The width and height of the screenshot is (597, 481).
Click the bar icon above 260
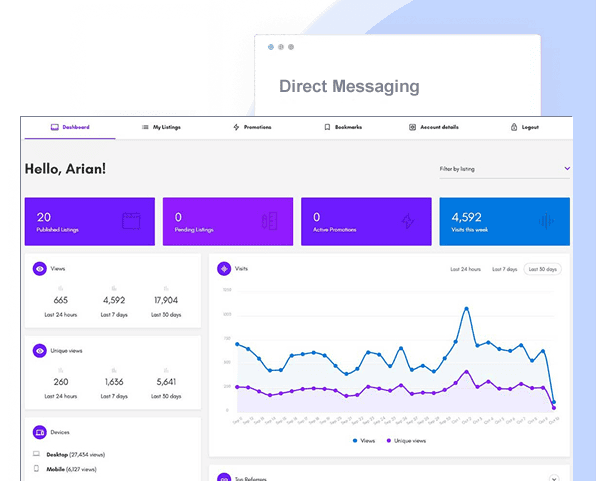click(x=61, y=370)
